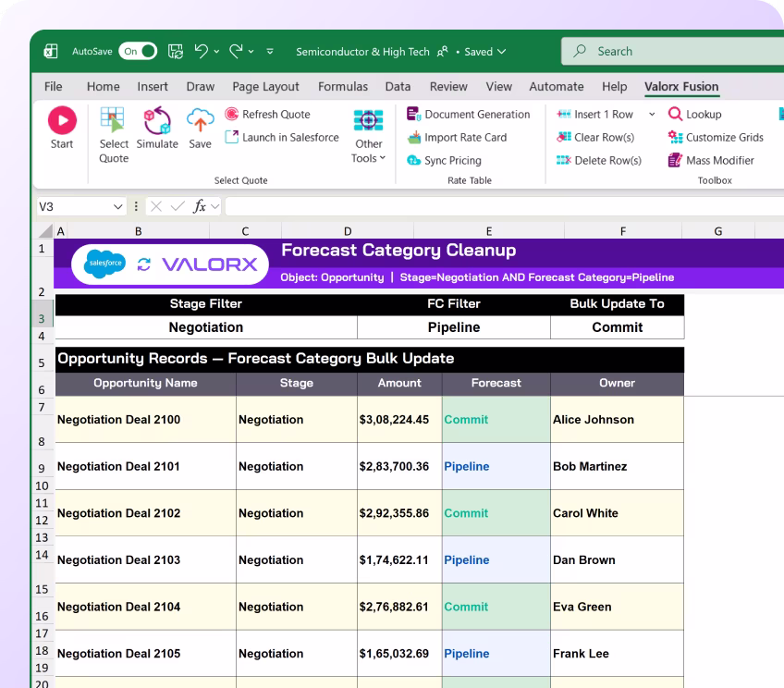Run the Simulate tool

[x=157, y=128]
